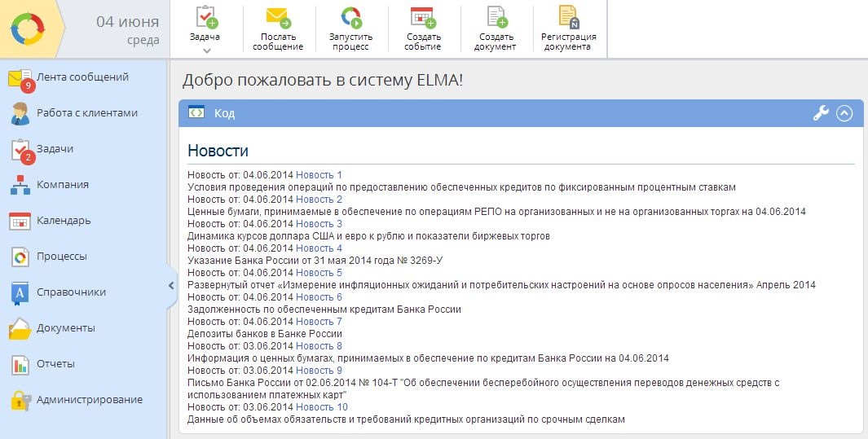The height and width of the screenshot is (439, 868).
Task: Click the Создать событие label
Action: coord(423,42)
